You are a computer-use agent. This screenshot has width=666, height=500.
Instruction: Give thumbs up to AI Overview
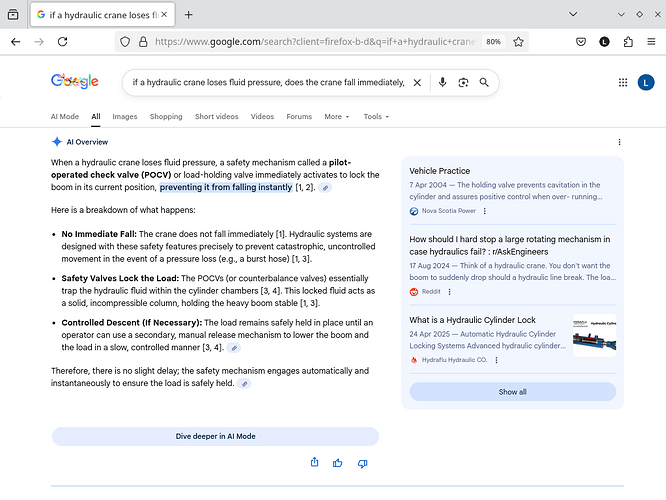[338, 463]
